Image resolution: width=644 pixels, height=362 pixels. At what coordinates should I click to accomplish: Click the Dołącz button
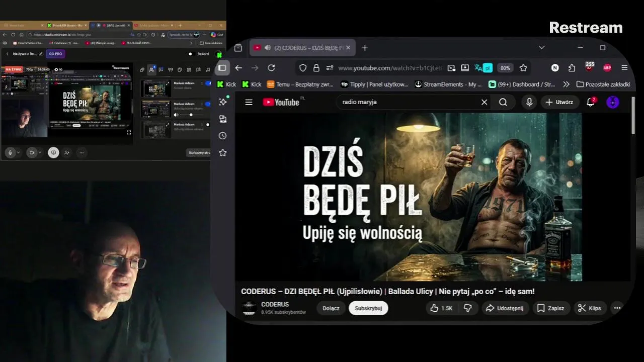(x=331, y=308)
